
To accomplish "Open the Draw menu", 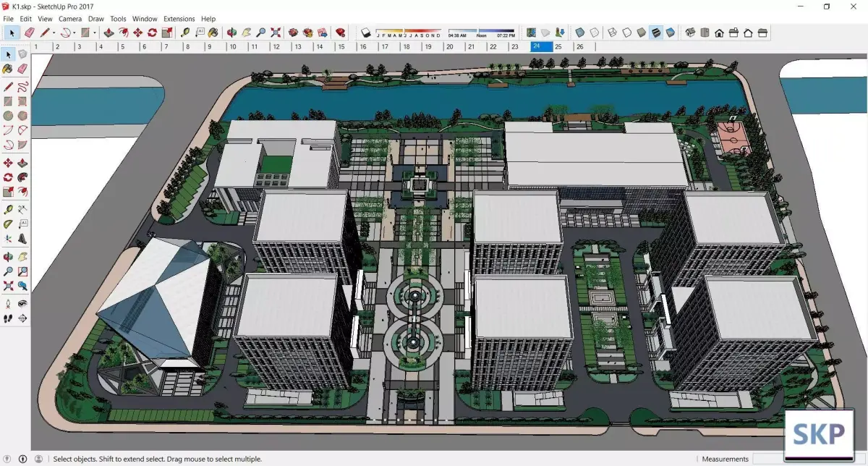I will [96, 19].
